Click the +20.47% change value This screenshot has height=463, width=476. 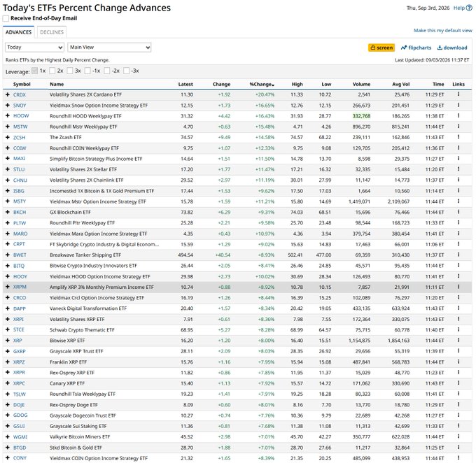[x=265, y=94]
